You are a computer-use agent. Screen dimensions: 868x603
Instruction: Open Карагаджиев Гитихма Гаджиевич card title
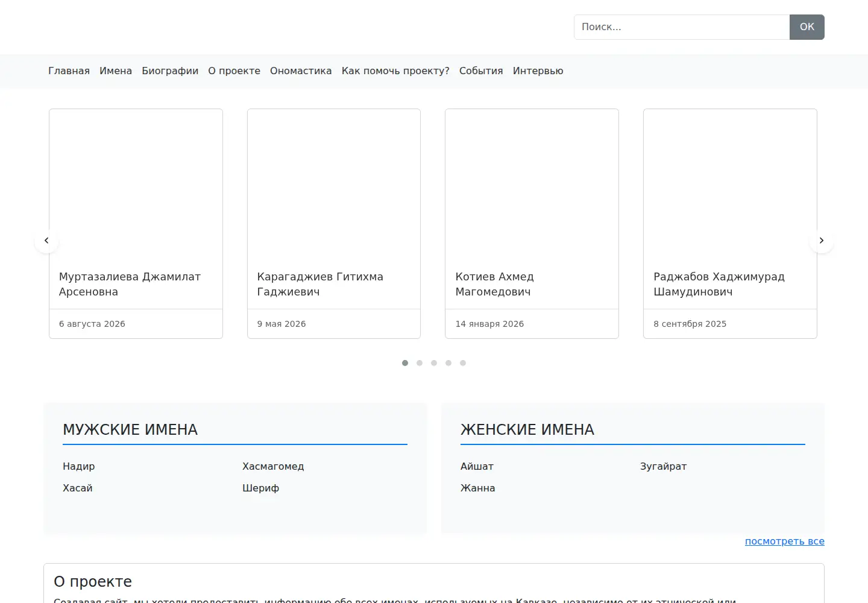pos(320,284)
